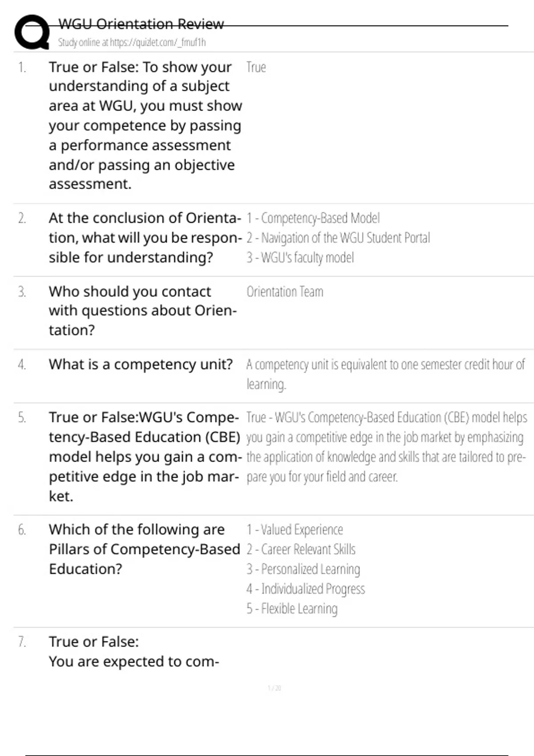Click the Quizlet Q logo icon
This screenshot has width=534, height=756.
[x=32, y=32]
